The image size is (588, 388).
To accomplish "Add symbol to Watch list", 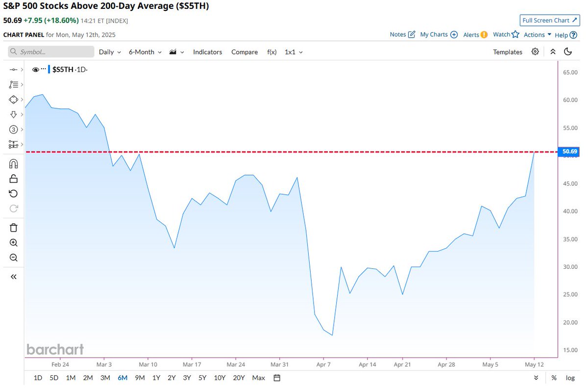I will tap(506, 34).
